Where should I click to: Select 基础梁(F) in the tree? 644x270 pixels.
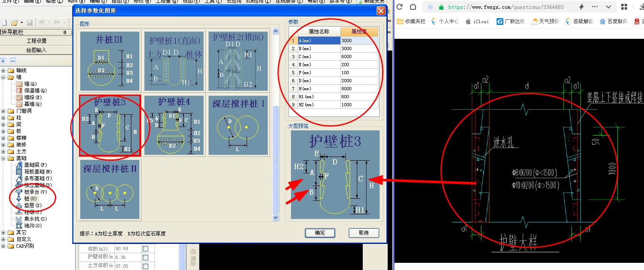click(x=35, y=165)
